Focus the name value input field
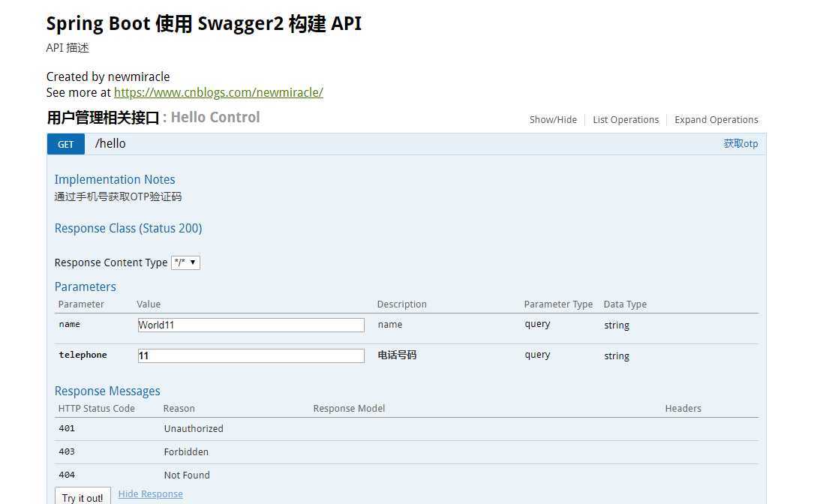The height and width of the screenshot is (504, 817). [x=251, y=325]
